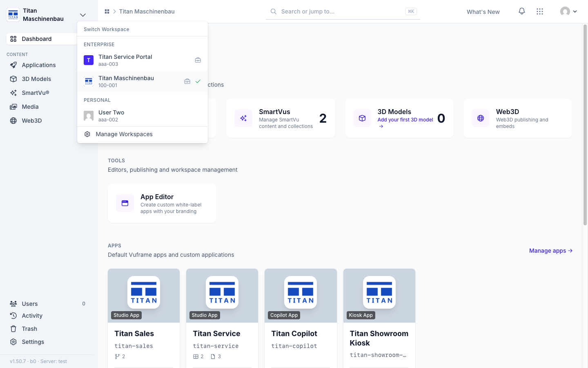Click the version text v1.50.7
Screen dimensions: 588x368
(x=18, y=361)
